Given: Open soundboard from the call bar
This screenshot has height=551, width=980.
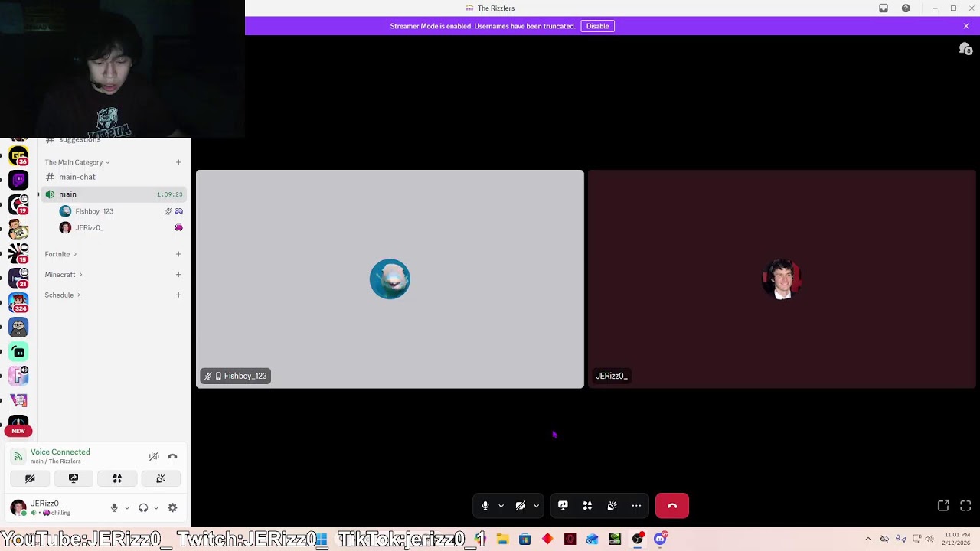Looking at the screenshot, I should click(x=612, y=506).
